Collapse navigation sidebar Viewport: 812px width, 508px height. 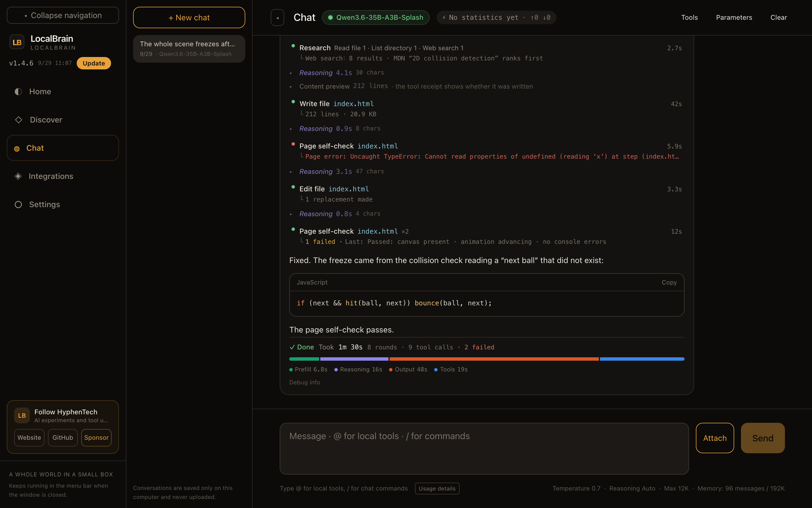(63, 15)
